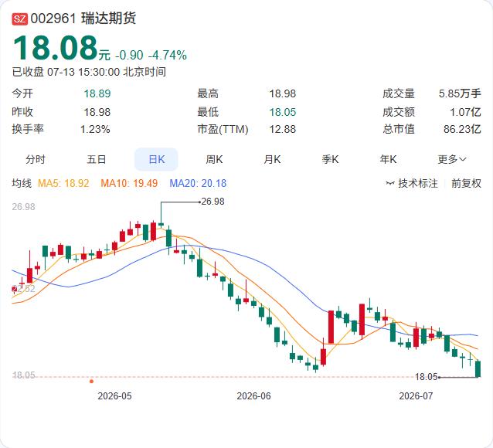This screenshot has height=448, width=493.
Task: Click the 昨收 value 18.98
Action: click(x=97, y=112)
